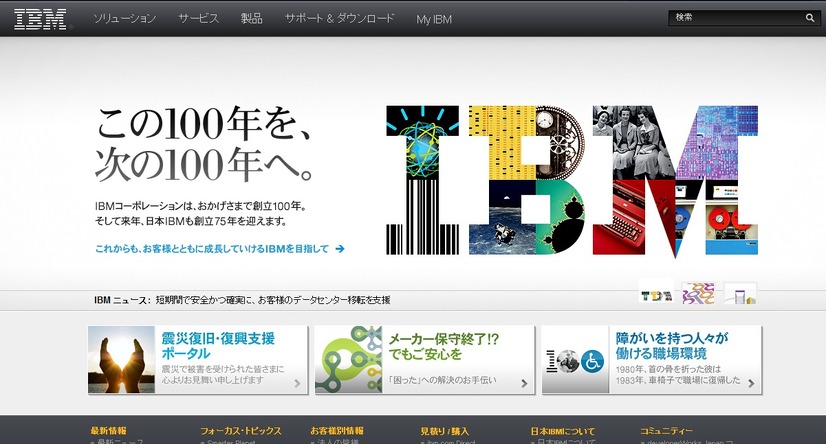Open the ソリューション menu
The height and width of the screenshot is (444, 826).
(125, 19)
